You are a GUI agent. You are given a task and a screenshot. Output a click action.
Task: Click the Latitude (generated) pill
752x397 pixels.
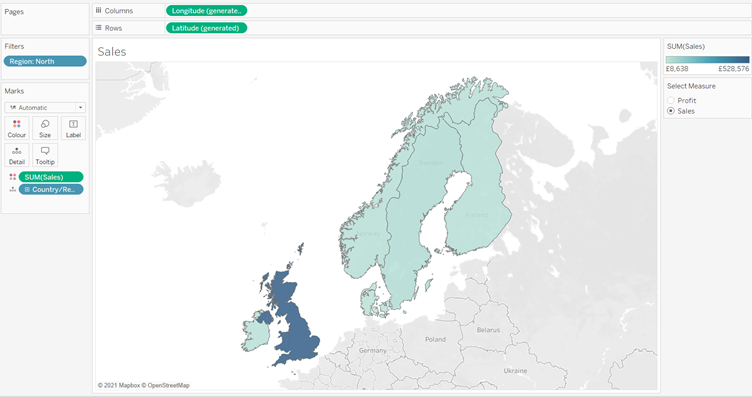click(x=206, y=28)
